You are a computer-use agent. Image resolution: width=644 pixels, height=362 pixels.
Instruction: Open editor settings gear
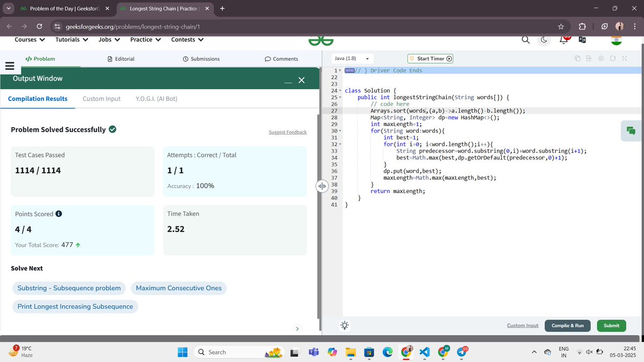601,58
